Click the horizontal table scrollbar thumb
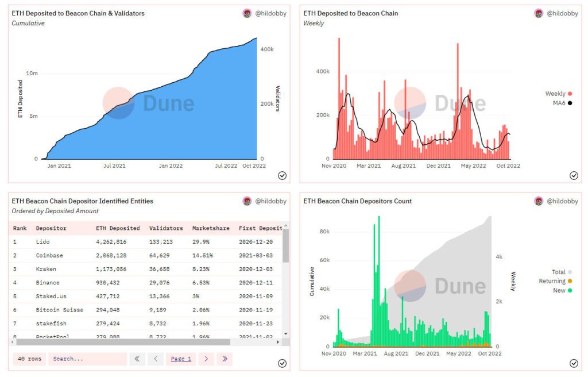 123,342
